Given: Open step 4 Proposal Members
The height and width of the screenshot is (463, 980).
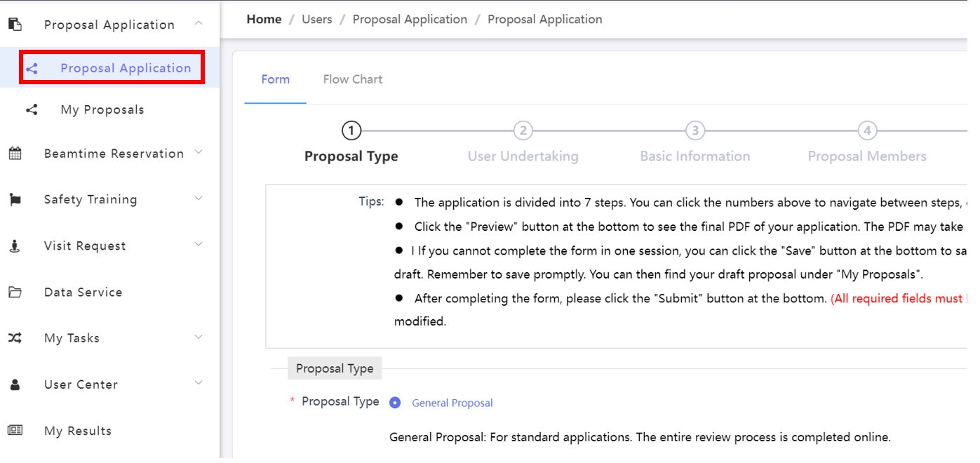Looking at the screenshot, I should [867, 131].
